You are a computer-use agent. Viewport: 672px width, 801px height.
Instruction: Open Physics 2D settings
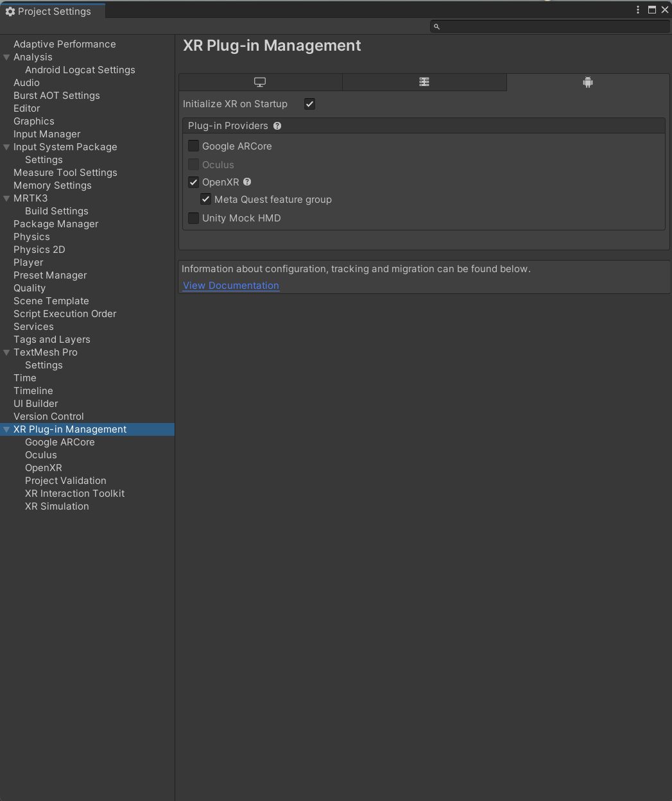coord(39,250)
